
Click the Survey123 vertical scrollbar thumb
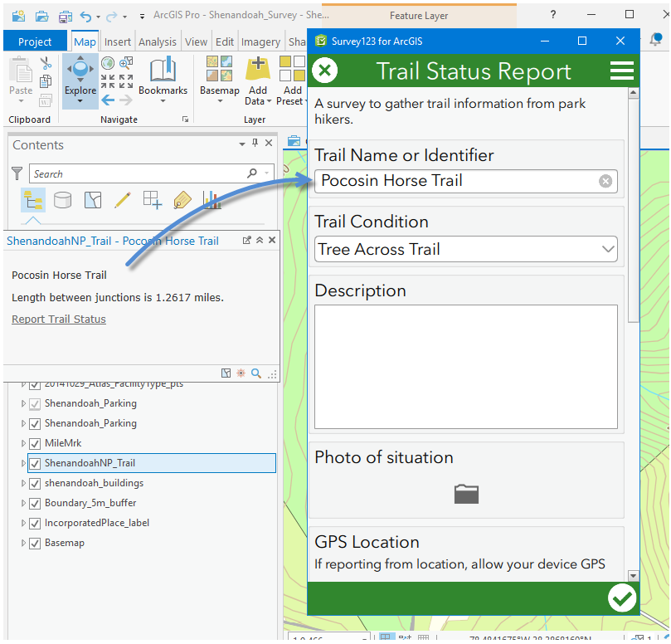tap(634, 211)
